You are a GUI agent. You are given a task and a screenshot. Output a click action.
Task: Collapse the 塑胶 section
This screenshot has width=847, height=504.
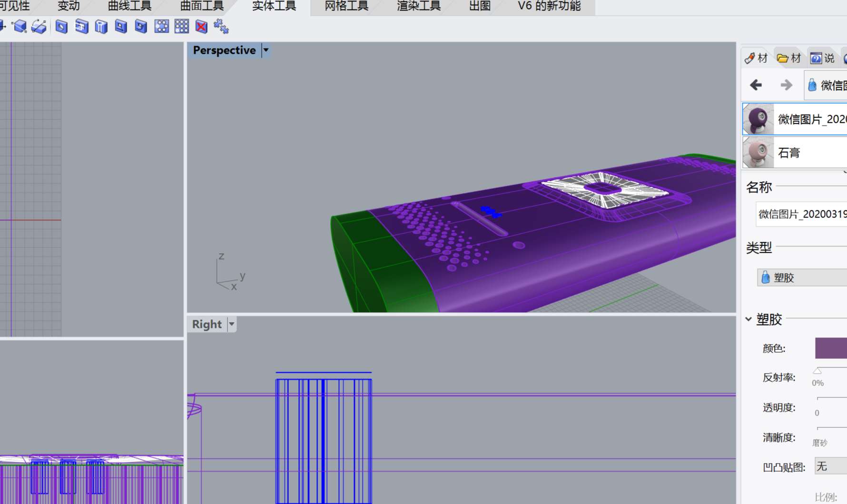pos(749,319)
